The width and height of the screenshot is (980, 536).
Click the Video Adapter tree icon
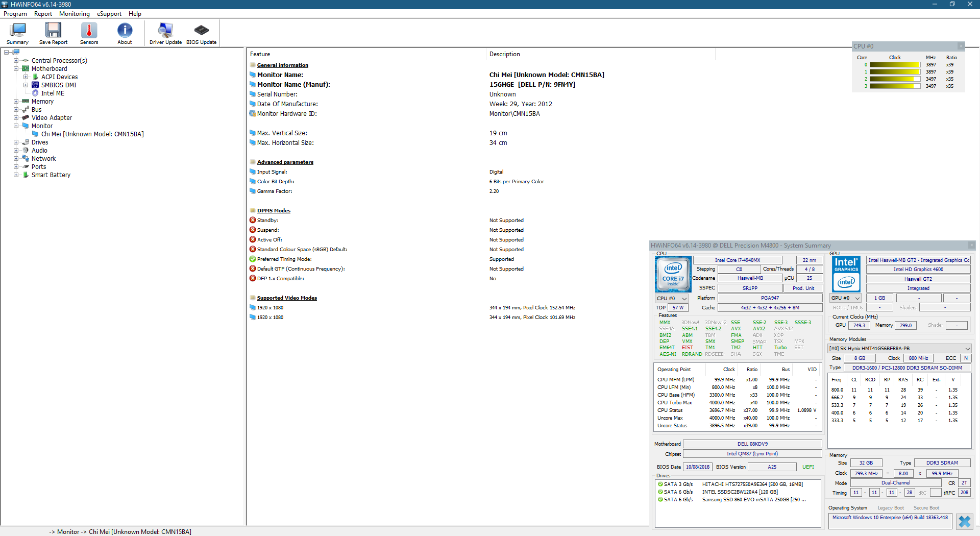26,117
